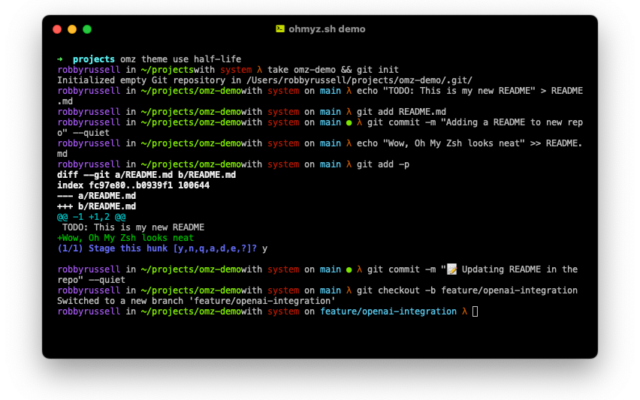Click 'omz theme use half-life' command
Image resolution: width=640 pixels, height=400 pixels.
coord(181,59)
